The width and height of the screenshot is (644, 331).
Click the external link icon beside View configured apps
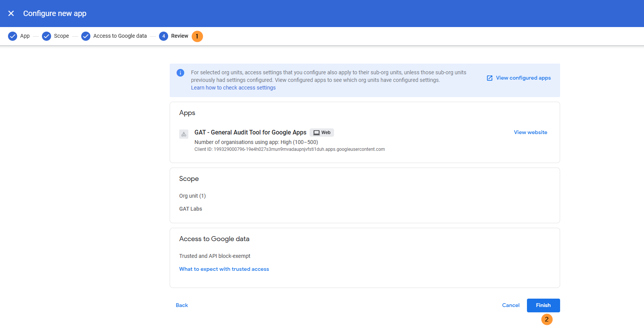point(490,78)
